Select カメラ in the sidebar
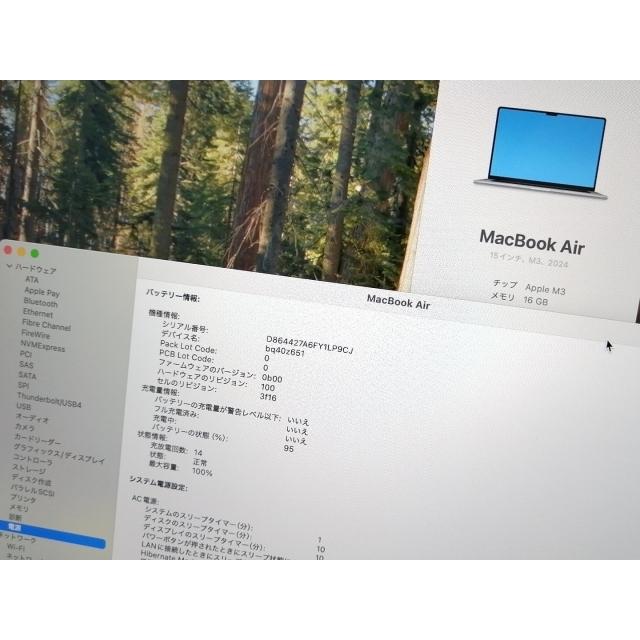The image size is (640, 640). coord(24,427)
